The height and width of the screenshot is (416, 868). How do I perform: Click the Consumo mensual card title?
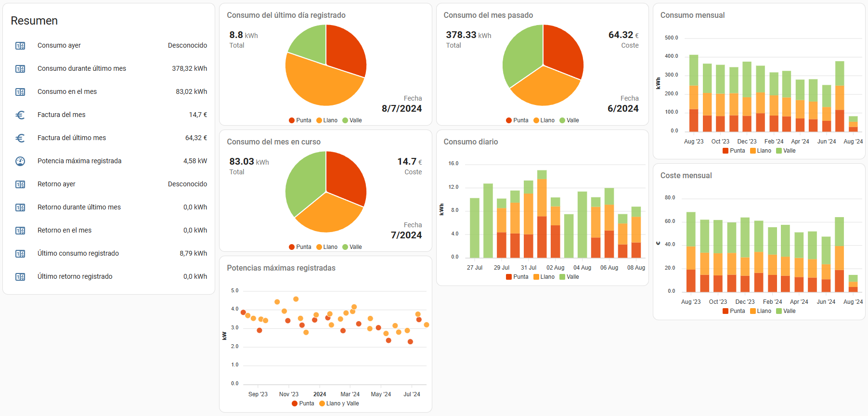(x=692, y=15)
